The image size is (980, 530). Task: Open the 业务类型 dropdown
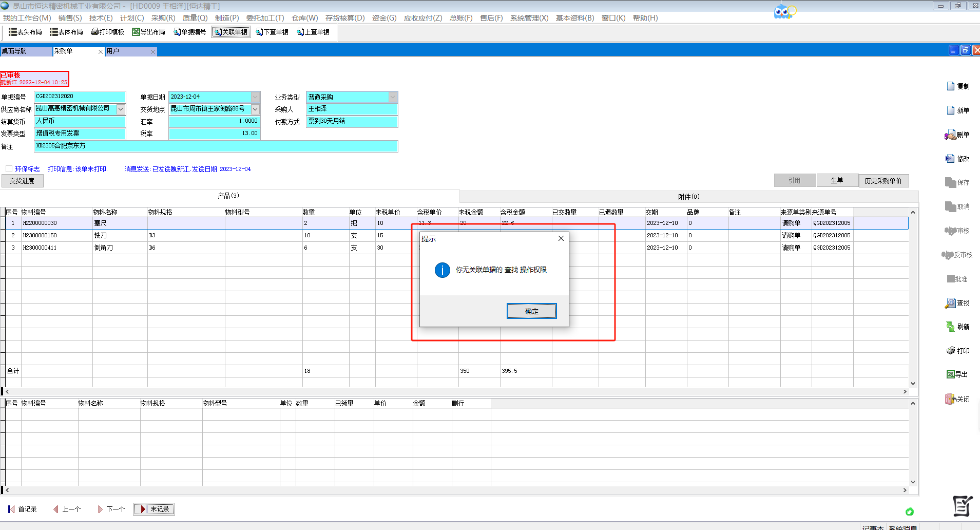pos(393,97)
